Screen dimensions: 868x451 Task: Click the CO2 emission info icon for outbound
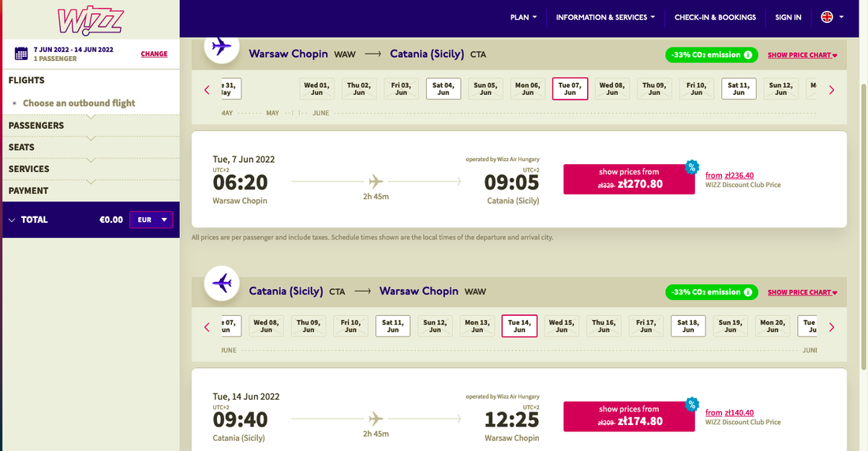(748, 55)
